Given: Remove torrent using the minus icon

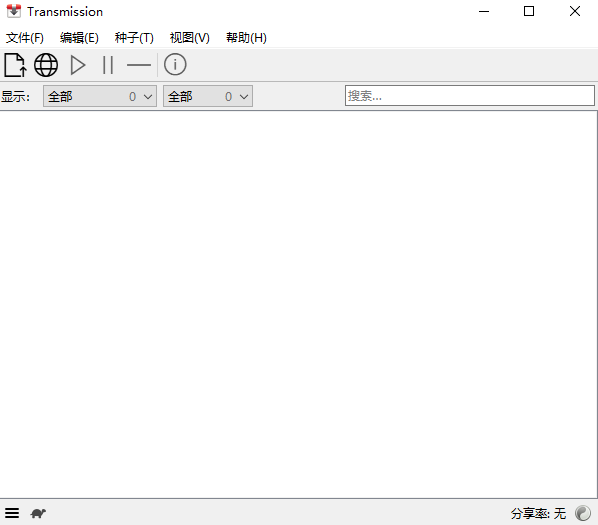Looking at the screenshot, I should pos(139,65).
